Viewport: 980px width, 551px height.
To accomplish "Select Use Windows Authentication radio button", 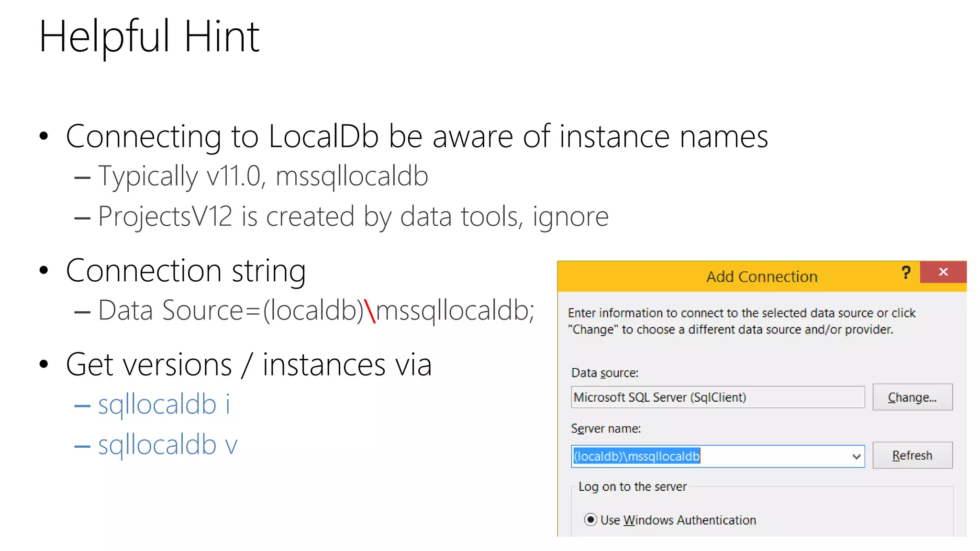I will pyautogui.click(x=590, y=519).
